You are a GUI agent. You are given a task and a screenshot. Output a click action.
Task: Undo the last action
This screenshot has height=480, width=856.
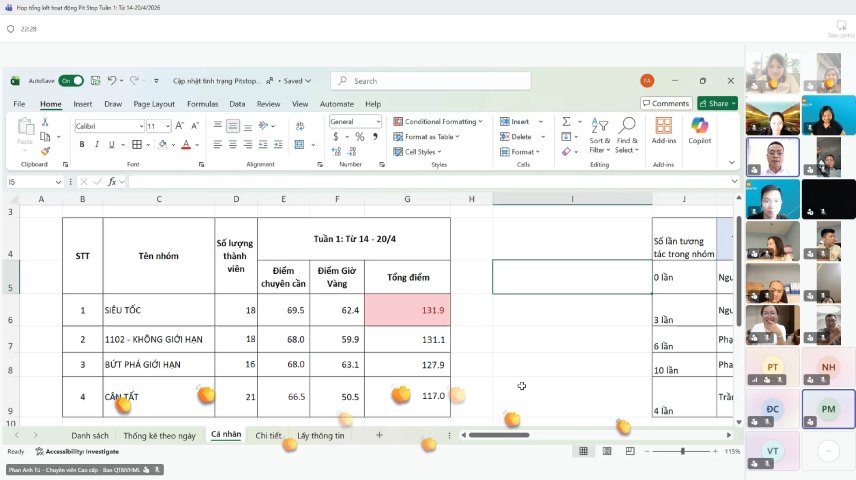tap(112, 81)
